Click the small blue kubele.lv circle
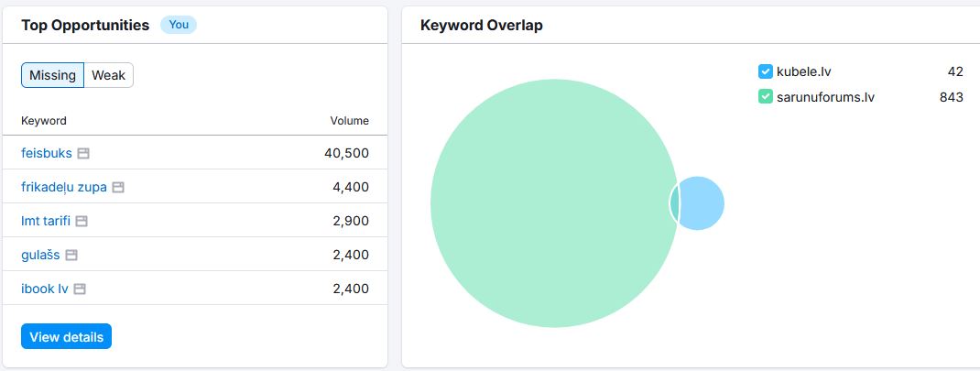Screen dimensions: 980x371 pos(703,203)
